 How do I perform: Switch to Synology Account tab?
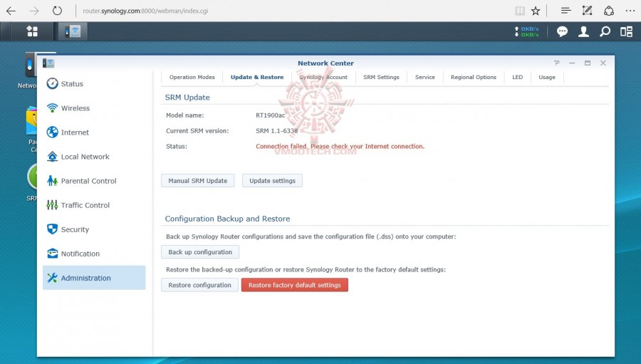(x=323, y=78)
